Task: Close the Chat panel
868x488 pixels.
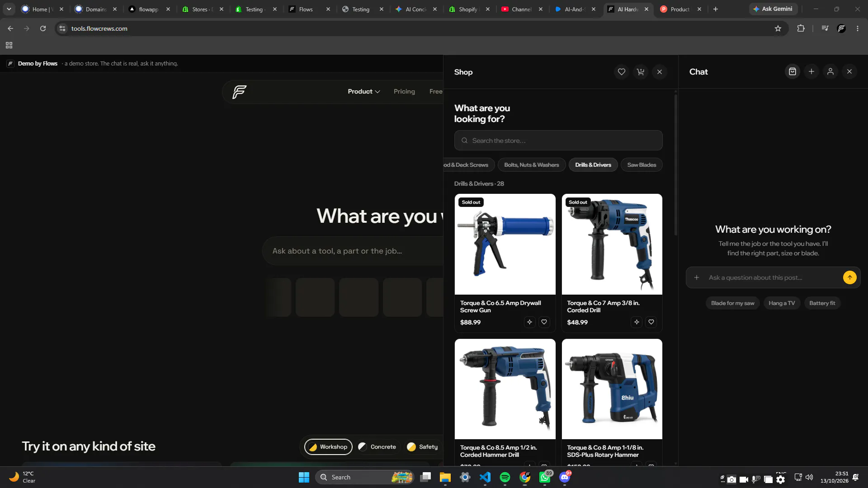Action: pos(849,71)
